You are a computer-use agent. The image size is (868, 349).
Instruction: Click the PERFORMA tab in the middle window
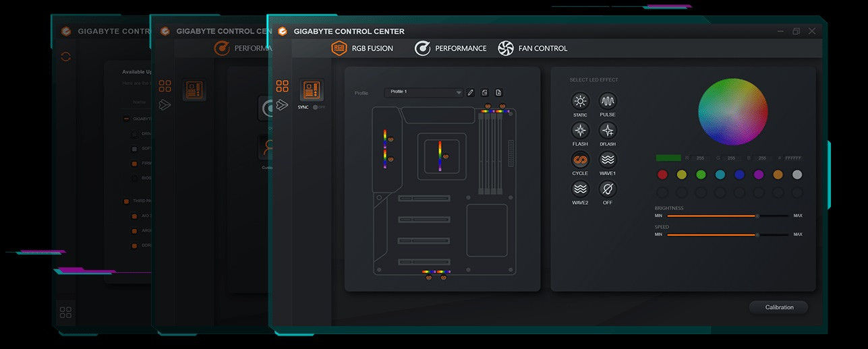(242, 49)
